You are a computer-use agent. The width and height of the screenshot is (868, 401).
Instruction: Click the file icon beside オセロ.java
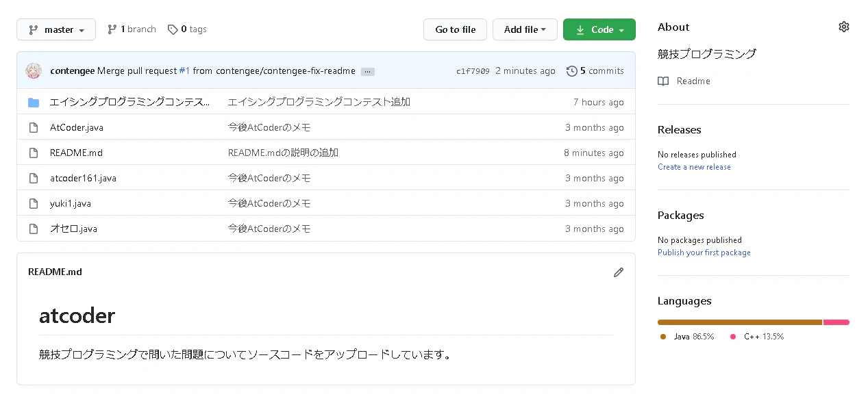click(x=34, y=229)
